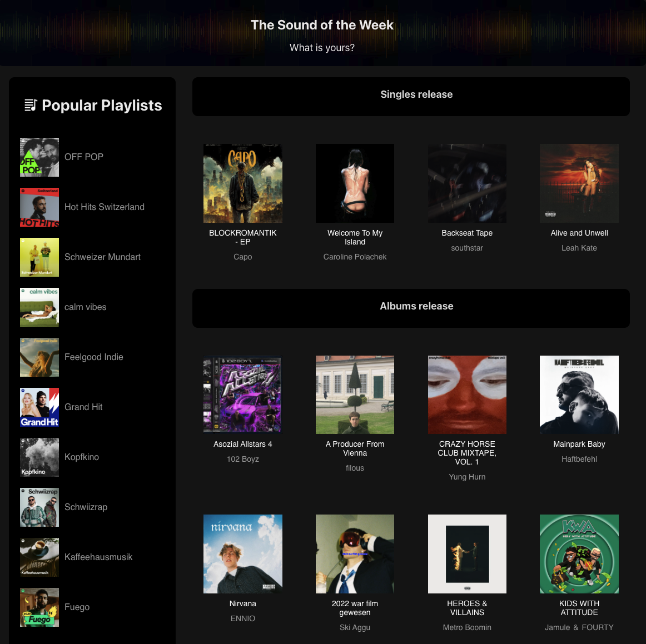Open the OFF POP playlist cover
This screenshot has height=644, width=646.
pyautogui.click(x=39, y=157)
